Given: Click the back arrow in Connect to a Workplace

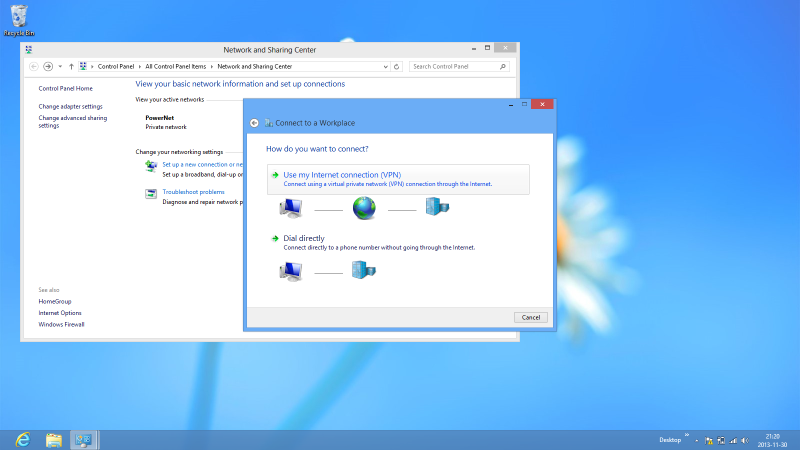Looking at the screenshot, I should [x=254, y=122].
